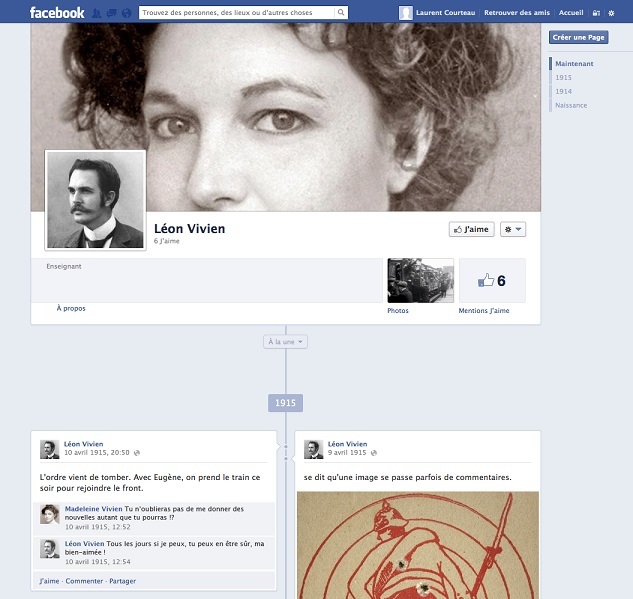Jump to Naissance in timeline navigation
The height and width of the screenshot is (599, 633).
pos(571,105)
